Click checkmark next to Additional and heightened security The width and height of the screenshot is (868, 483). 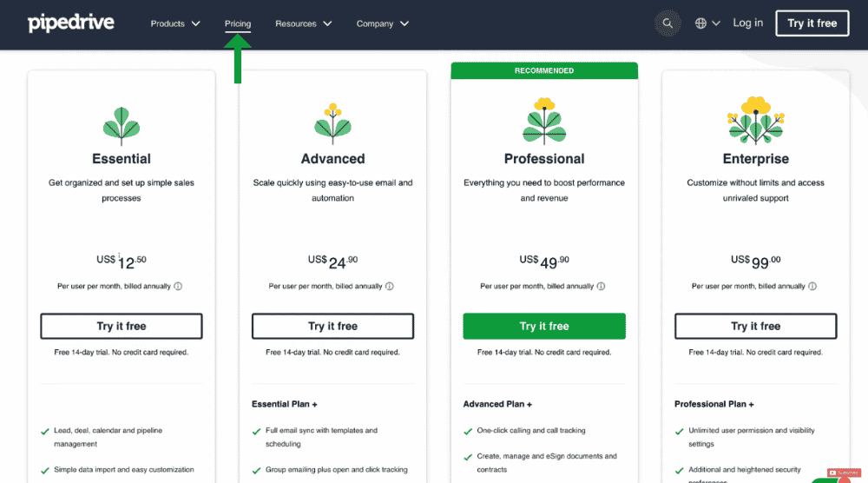point(680,471)
